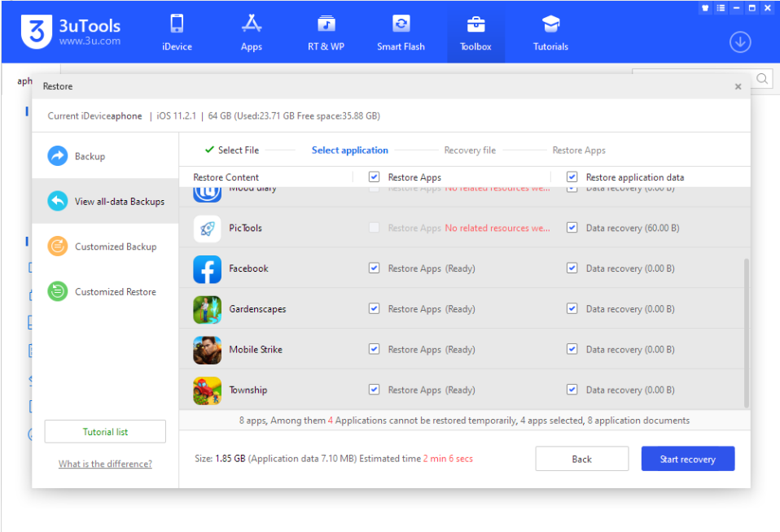Open the Apps section
The image size is (780, 532).
(251, 33)
